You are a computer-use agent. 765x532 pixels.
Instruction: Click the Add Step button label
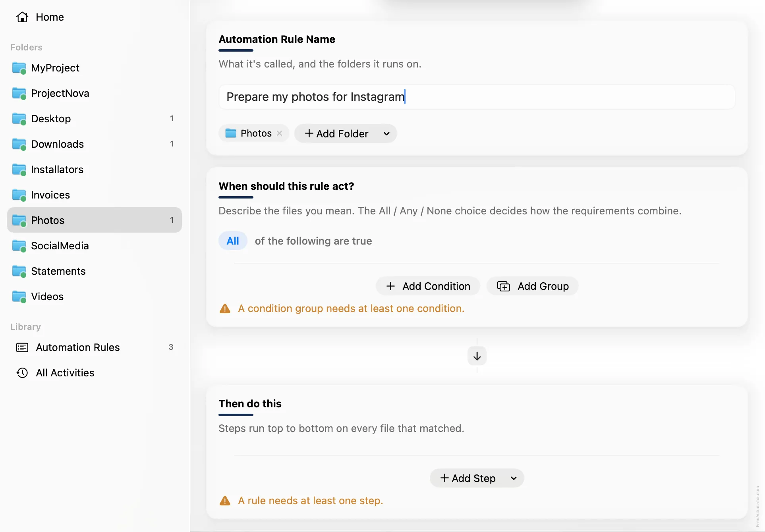click(x=473, y=478)
